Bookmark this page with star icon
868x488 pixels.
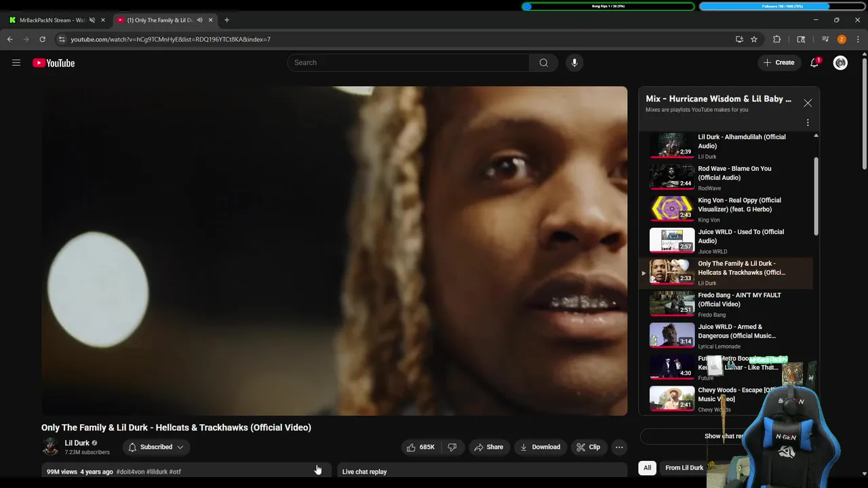754,39
